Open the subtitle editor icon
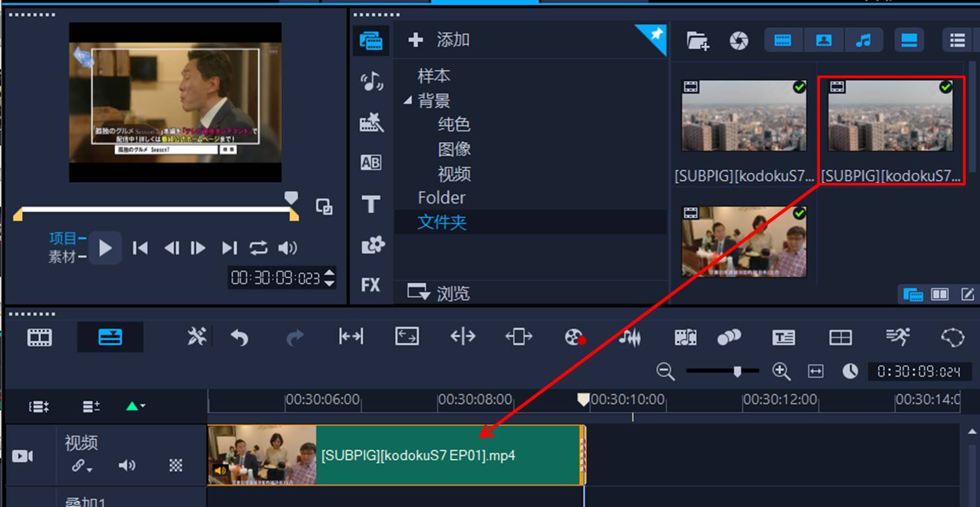The height and width of the screenshot is (507, 980). pyautogui.click(x=783, y=337)
